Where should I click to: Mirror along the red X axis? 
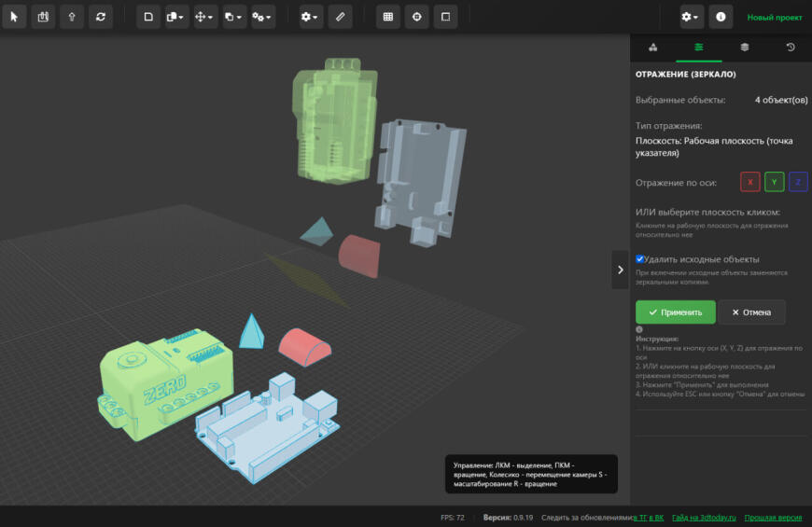click(x=749, y=182)
